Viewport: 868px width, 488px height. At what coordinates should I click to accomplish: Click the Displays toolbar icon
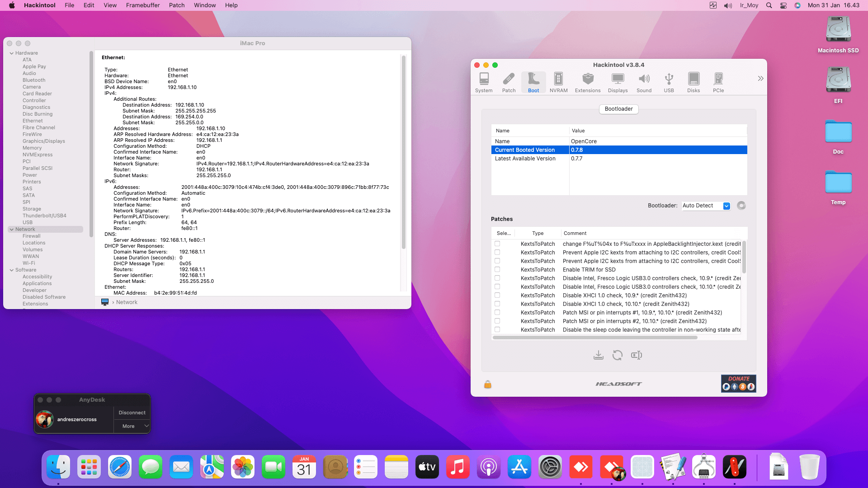[618, 82]
